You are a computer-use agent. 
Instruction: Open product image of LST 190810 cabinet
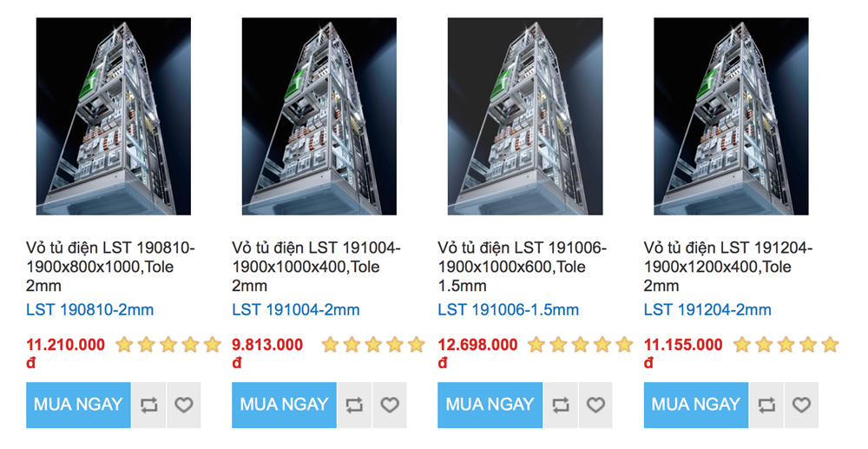tap(114, 116)
